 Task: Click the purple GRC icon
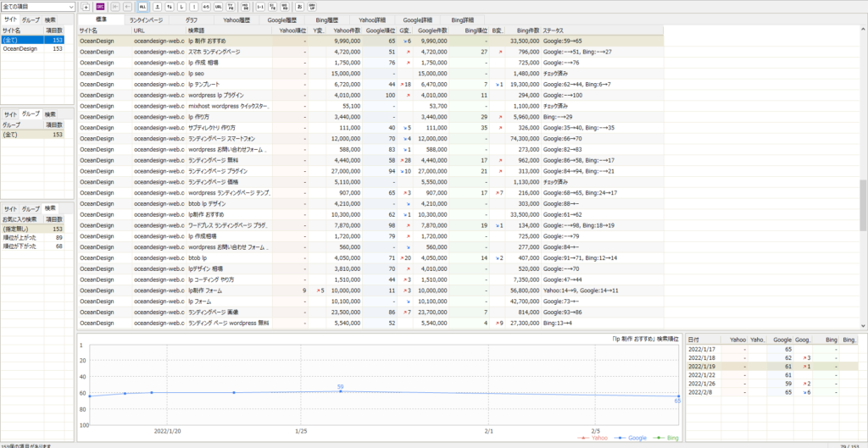[100, 7]
